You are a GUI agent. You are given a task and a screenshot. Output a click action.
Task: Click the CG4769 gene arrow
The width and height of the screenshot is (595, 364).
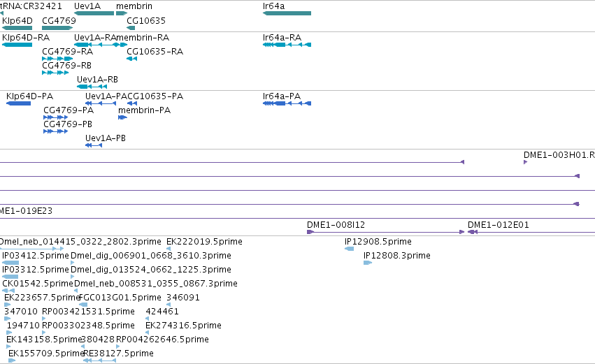click(x=57, y=28)
